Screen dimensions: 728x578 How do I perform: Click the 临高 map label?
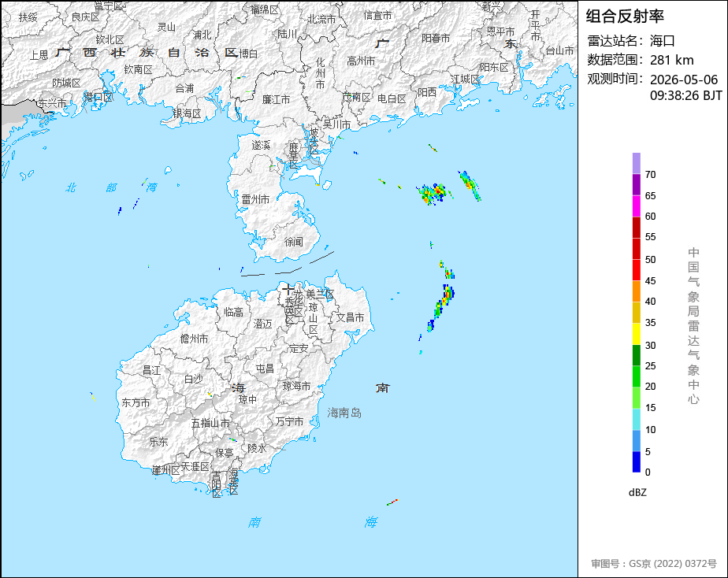233,312
